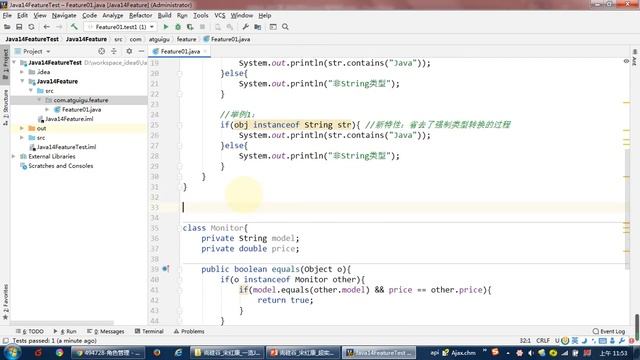Hide the Project panel with minus icon

(141, 51)
